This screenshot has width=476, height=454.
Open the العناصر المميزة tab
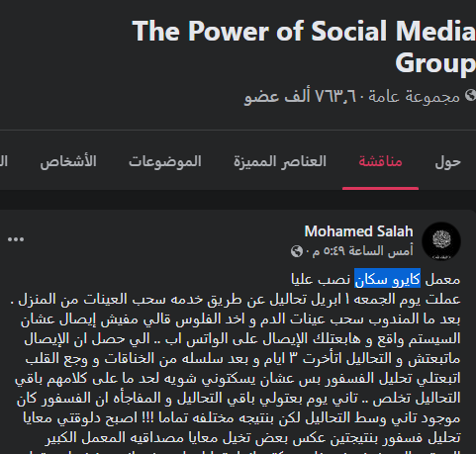[280, 162]
